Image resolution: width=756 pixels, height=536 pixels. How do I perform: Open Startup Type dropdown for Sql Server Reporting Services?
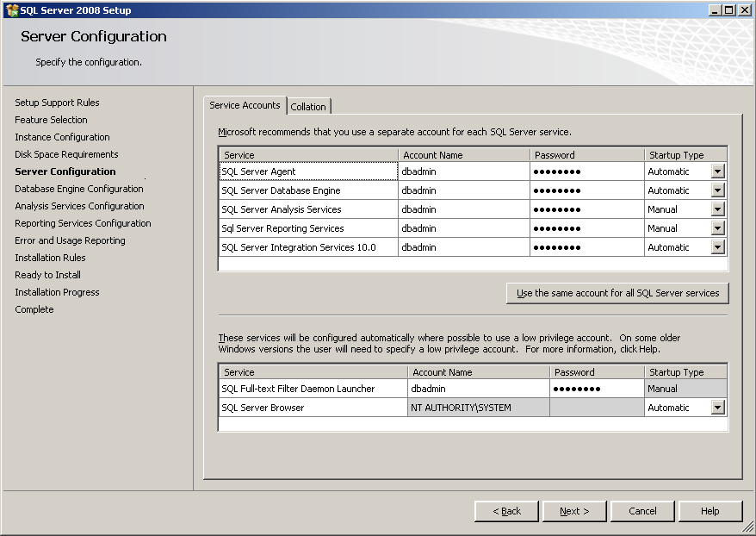717,228
